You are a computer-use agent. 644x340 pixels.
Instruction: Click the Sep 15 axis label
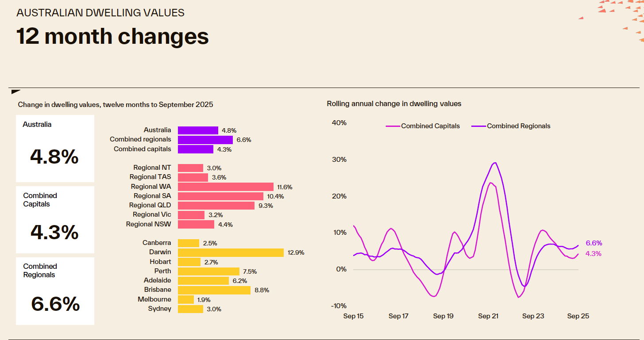(354, 316)
